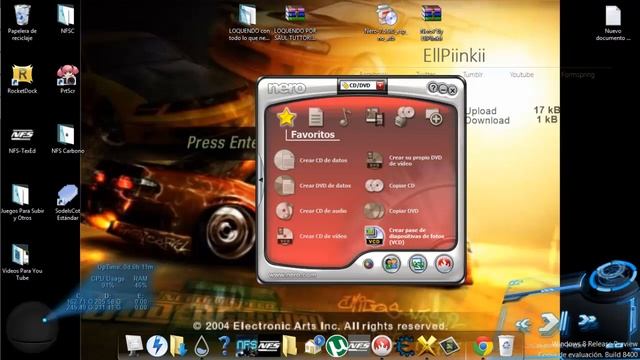Open the SodelsCot Estándar desktop icon
Screen dimensions: 640x360
click(x=67, y=202)
